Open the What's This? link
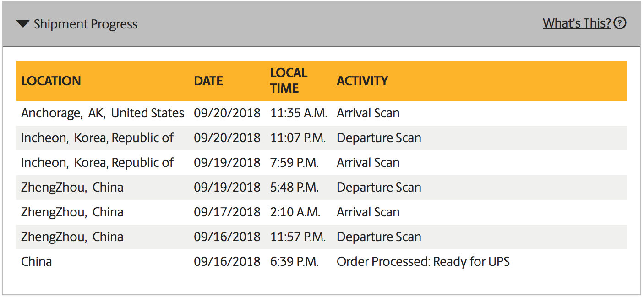The width and height of the screenshot is (644, 298). (x=577, y=23)
